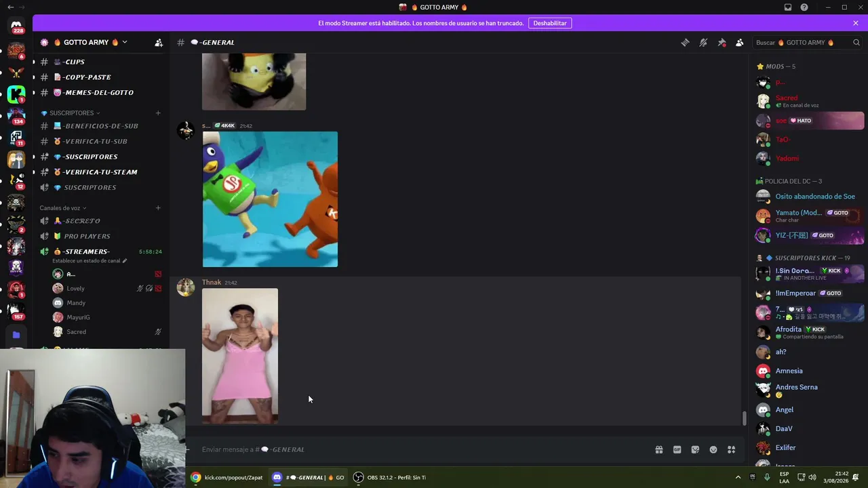Open the volume control in system tray

812,477
